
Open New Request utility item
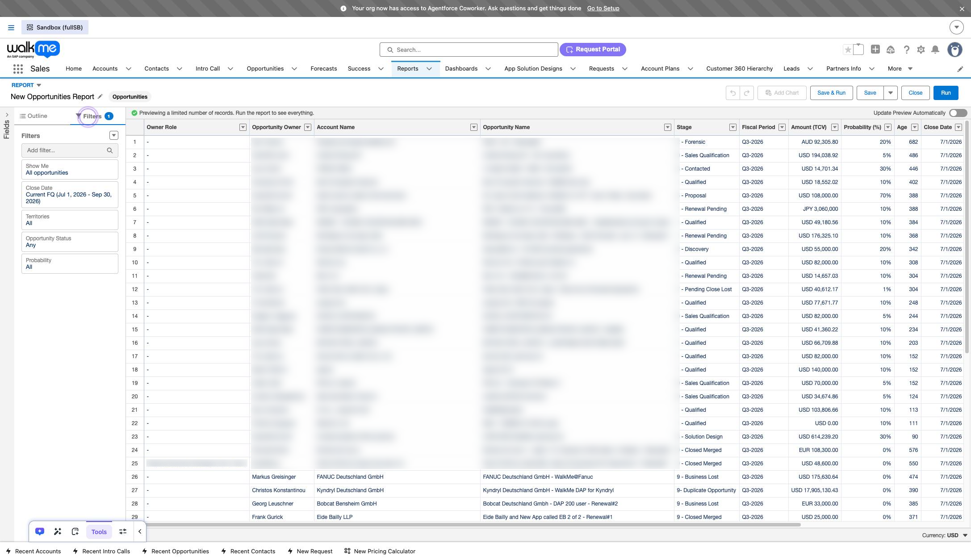tap(310, 552)
